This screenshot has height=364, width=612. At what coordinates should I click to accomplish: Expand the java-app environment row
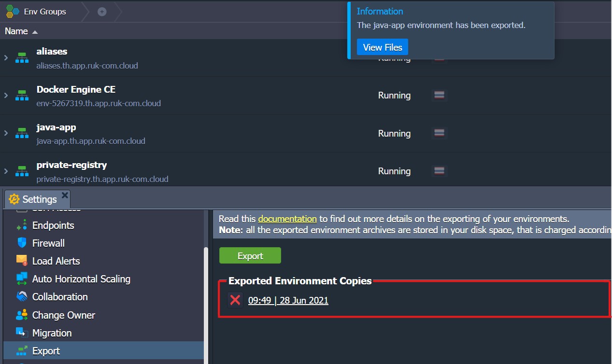tap(6, 133)
